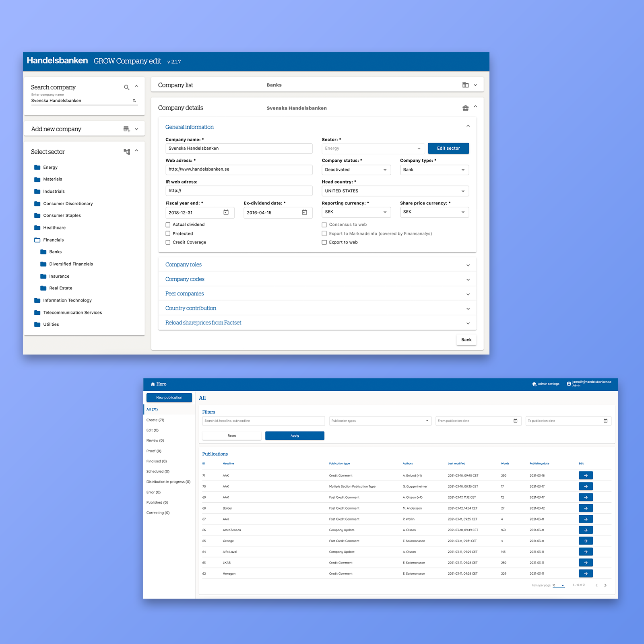The height and width of the screenshot is (644, 644).
Task: Open the Company status dropdown
Action: 356,170
